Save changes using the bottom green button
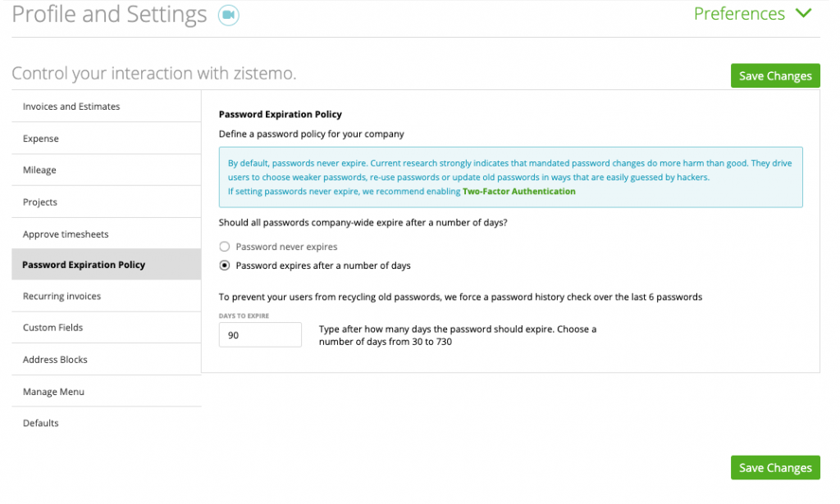The image size is (840, 504). pyautogui.click(x=774, y=467)
